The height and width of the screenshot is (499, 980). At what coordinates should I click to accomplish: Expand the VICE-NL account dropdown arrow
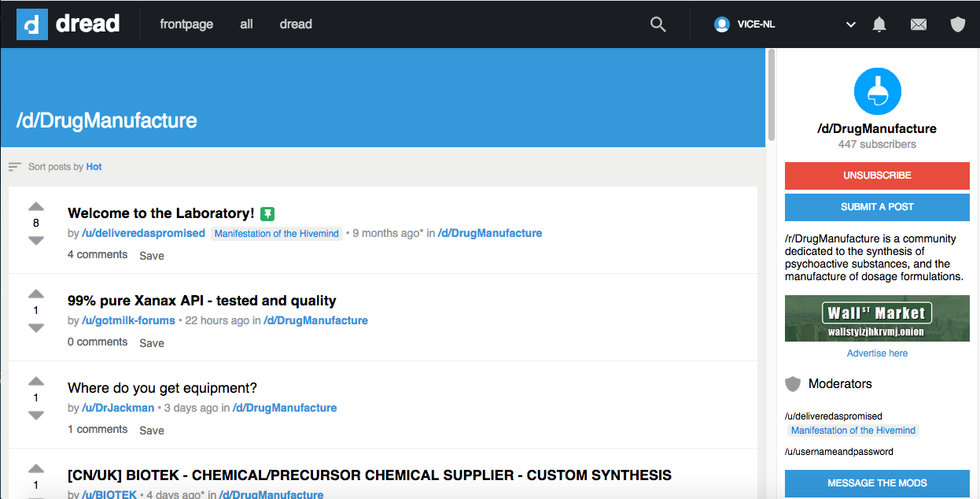850,24
